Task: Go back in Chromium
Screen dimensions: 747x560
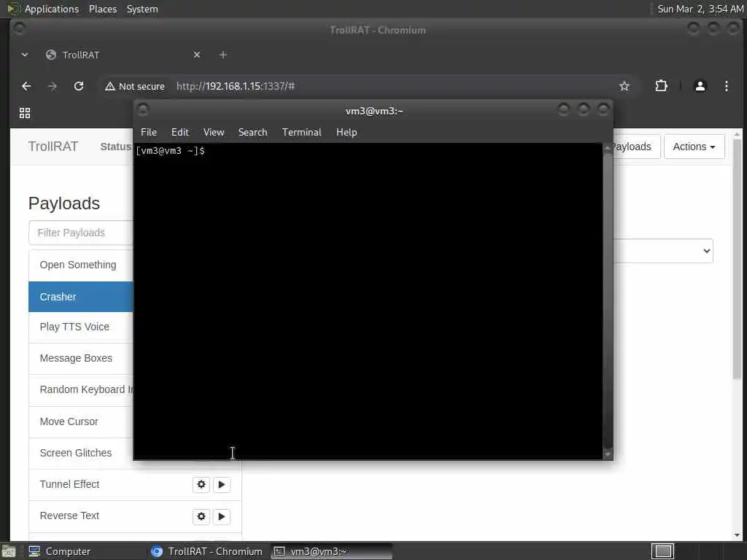Action: [26, 86]
